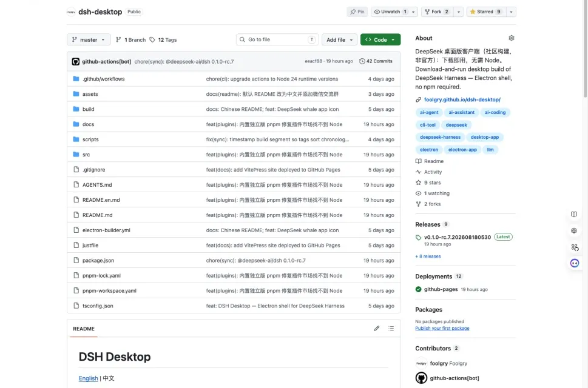Open the eeacf88 commit hash
This screenshot has height=388, width=588.
[313, 61]
